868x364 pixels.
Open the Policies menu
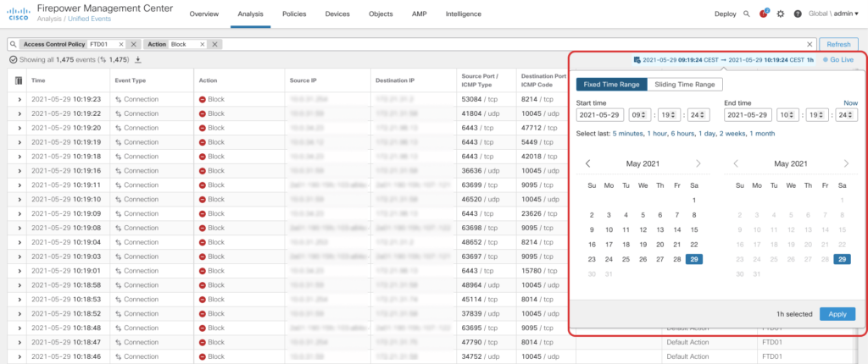click(x=294, y=14)
